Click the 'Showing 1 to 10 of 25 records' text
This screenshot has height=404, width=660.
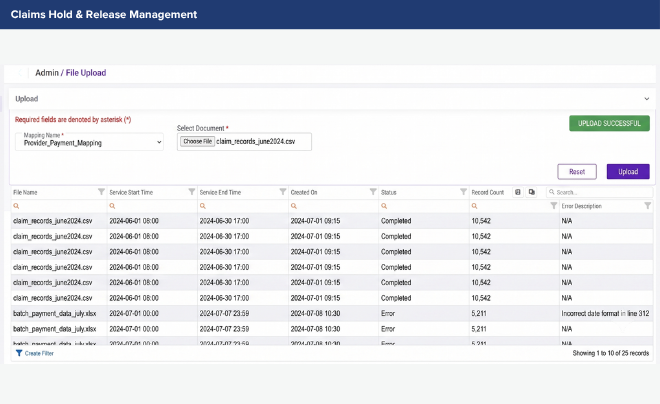[611, 353]
